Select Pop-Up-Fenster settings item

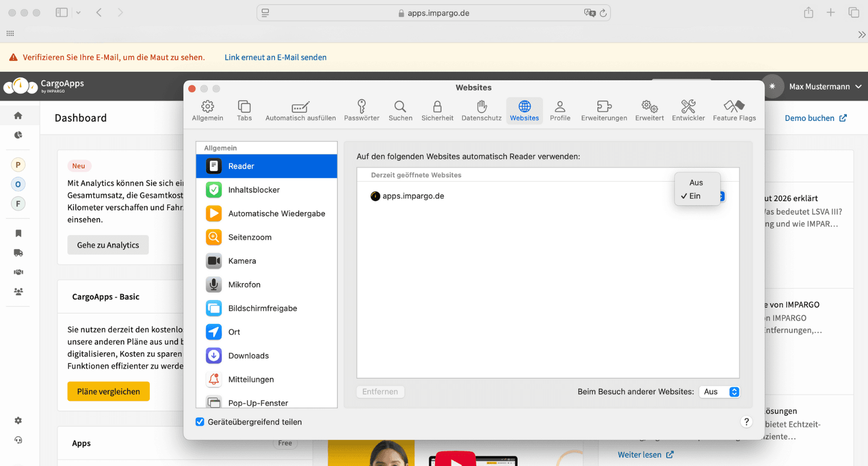[x=266, y=403]
